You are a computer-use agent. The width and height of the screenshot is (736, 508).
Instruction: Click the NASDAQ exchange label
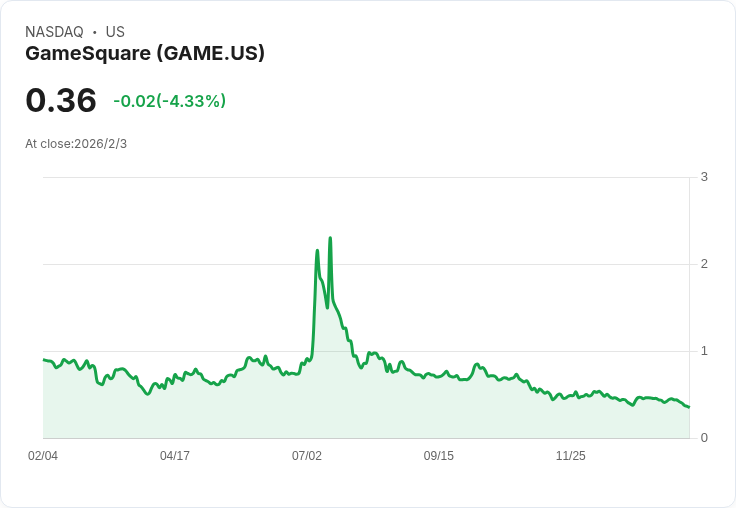[x=54, y=32]
